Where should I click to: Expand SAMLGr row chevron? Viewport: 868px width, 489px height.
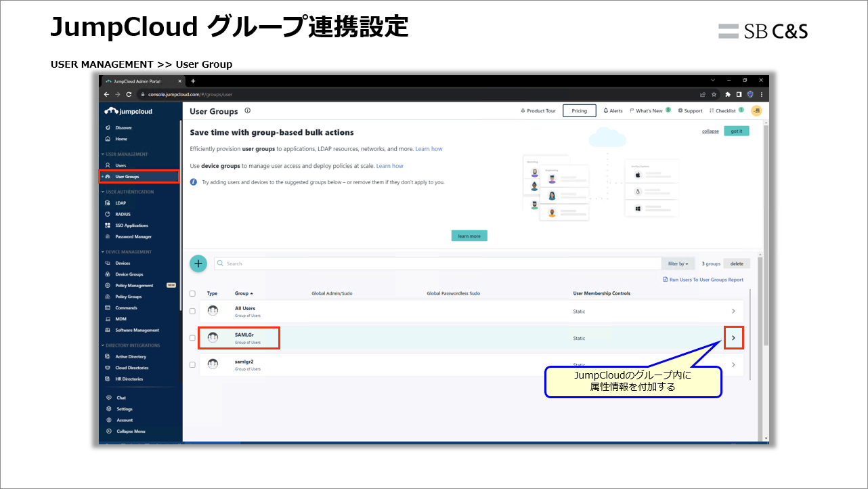pos(733,338)
